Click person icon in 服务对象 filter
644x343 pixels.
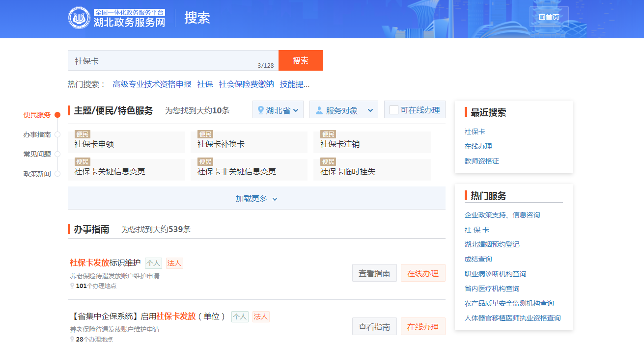coord(319,110)
